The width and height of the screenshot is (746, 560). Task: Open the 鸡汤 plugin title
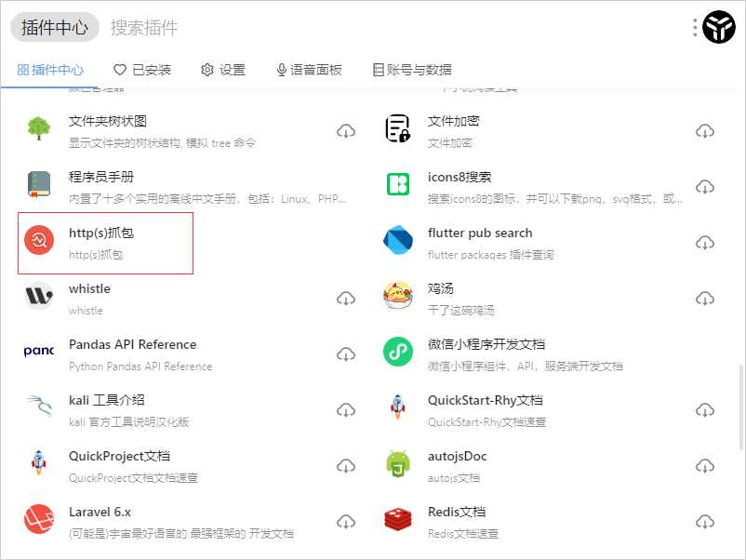coord(441,288)
